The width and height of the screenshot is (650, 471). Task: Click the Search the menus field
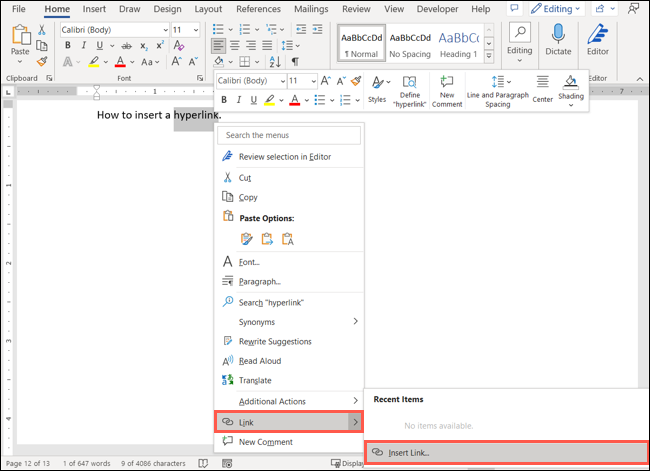[x=289, y=135]
